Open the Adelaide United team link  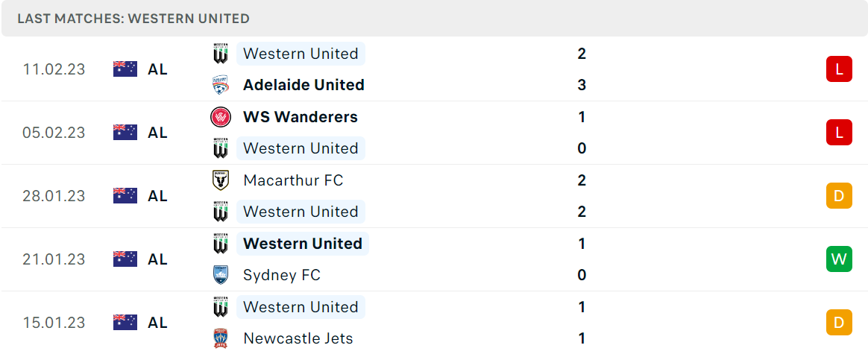304,85
